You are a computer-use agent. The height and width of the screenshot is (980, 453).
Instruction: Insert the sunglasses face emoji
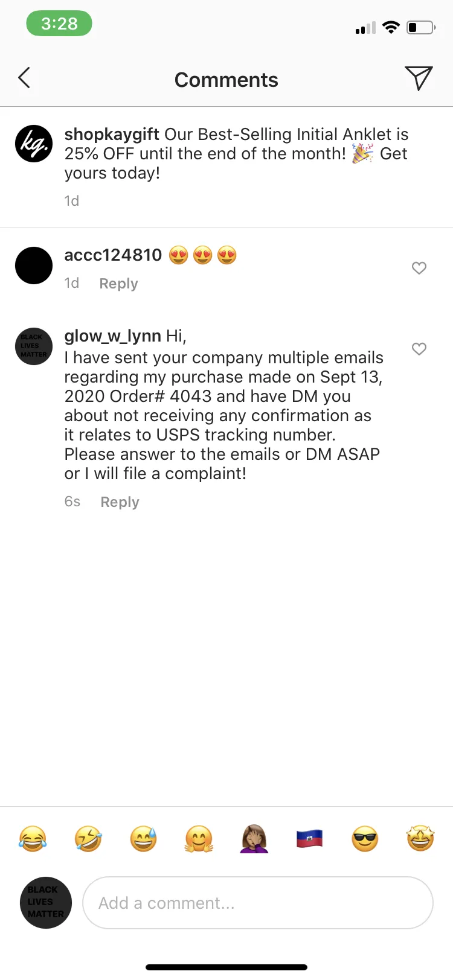(365, 839)
